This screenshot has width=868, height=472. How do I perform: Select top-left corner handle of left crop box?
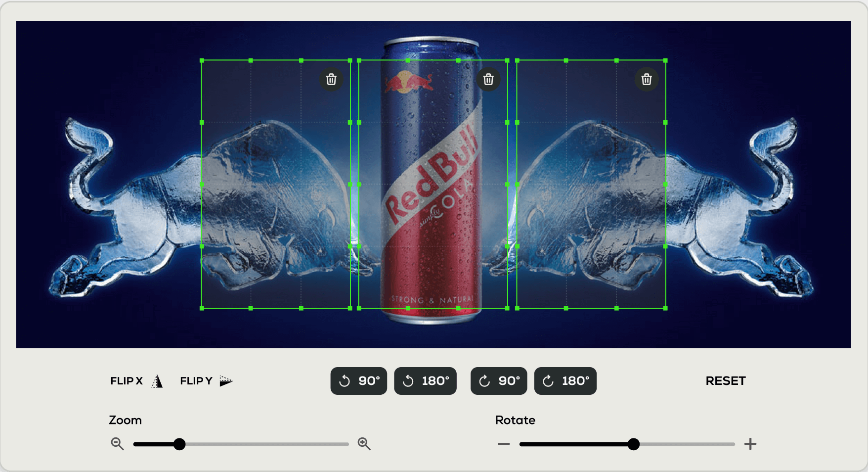point(202,60)
